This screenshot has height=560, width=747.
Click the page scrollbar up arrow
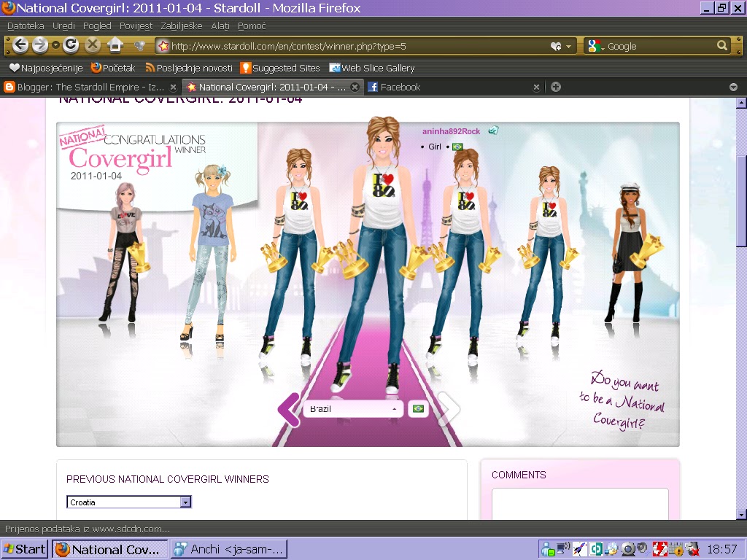[x=741, y=102]
